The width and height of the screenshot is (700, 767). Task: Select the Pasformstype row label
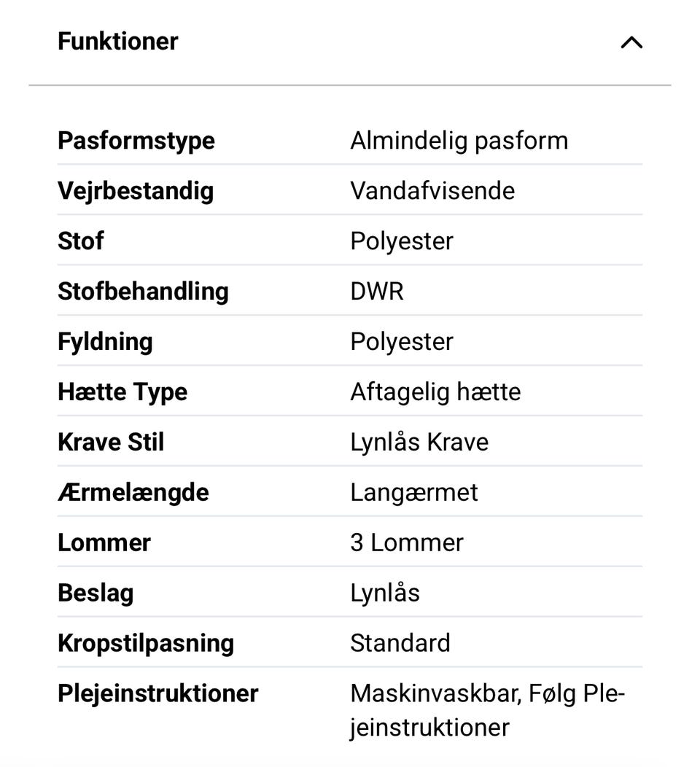tap(136, 140)
